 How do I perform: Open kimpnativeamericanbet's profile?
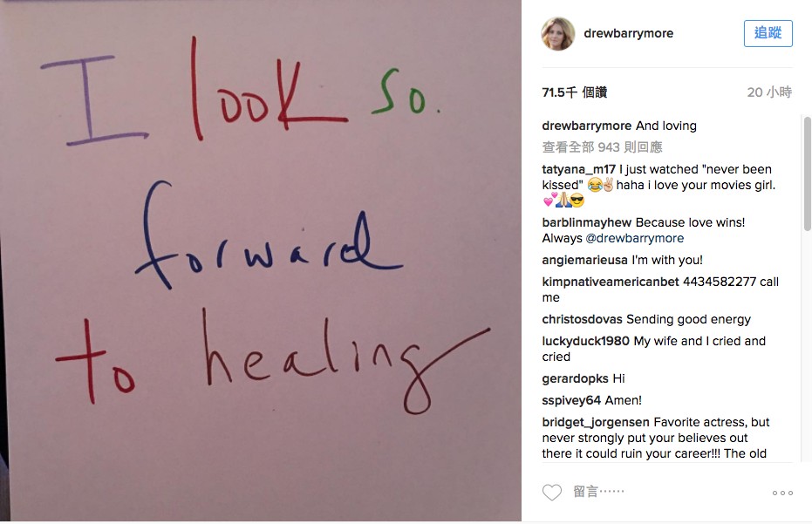pyautogui.click(x=610, y=282)
